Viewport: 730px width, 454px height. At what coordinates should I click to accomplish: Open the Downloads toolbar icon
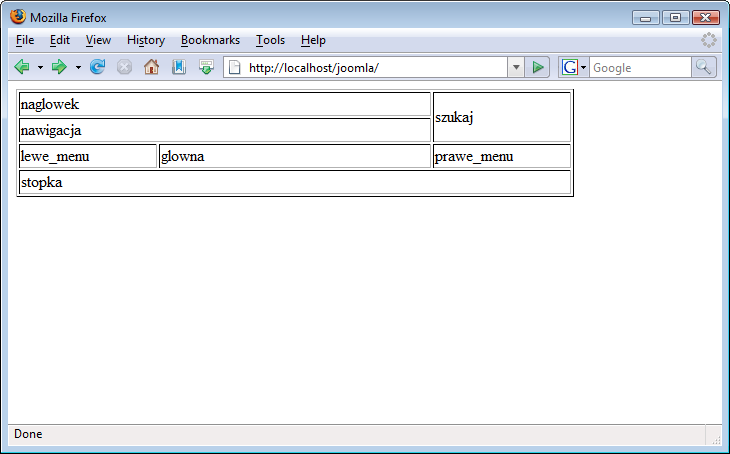(206, 67)
